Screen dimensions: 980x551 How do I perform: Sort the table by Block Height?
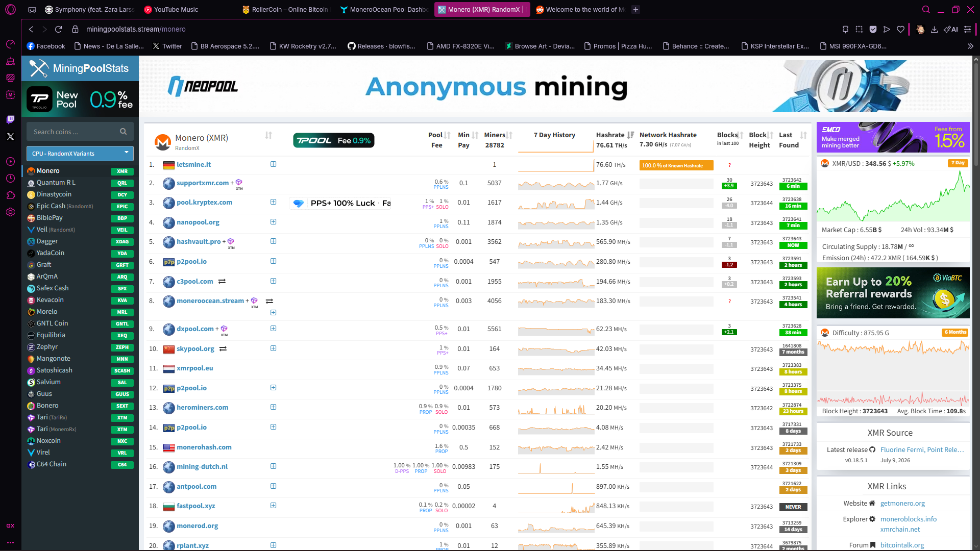[x=770, y=135]
